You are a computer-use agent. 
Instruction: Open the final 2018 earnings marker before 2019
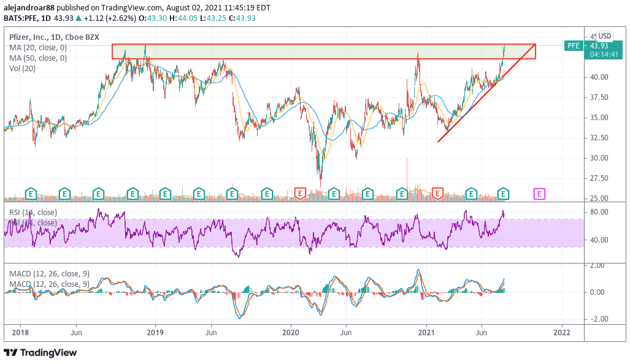(133, 194)
